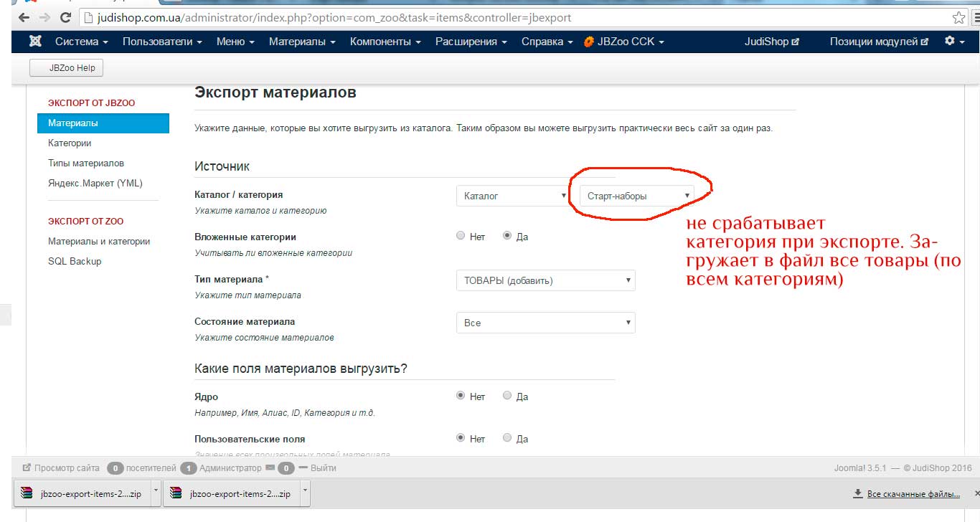The height and width of the screenshot is (522, 980).
Task: Select 'Да' for Пользовательские поля
Action: (x=507, y=438)
